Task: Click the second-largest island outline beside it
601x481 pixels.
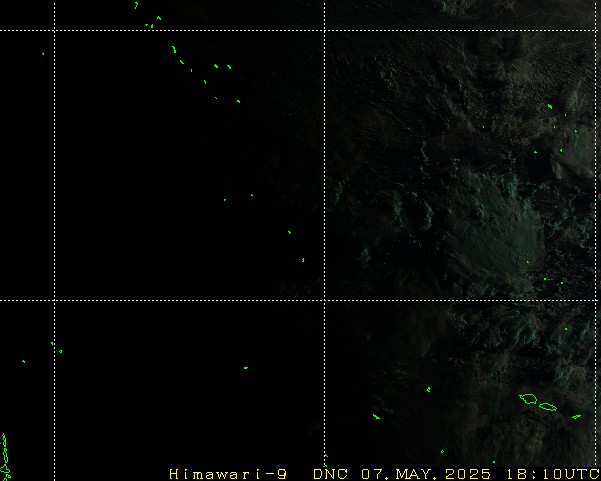Action: click(x=548, y=407)
